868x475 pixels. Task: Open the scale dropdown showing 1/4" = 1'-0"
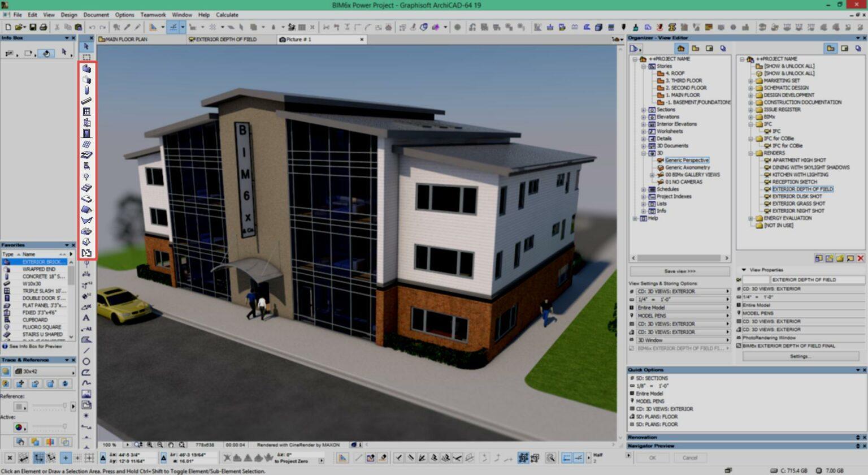pos(678,299)
